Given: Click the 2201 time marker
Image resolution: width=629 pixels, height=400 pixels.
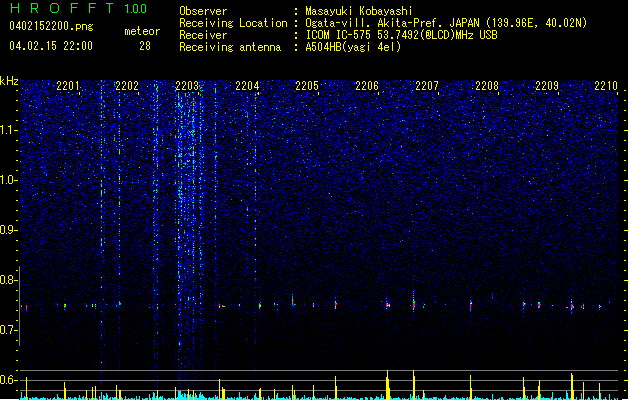Looking at the screenshot, I should click(68, 86).
